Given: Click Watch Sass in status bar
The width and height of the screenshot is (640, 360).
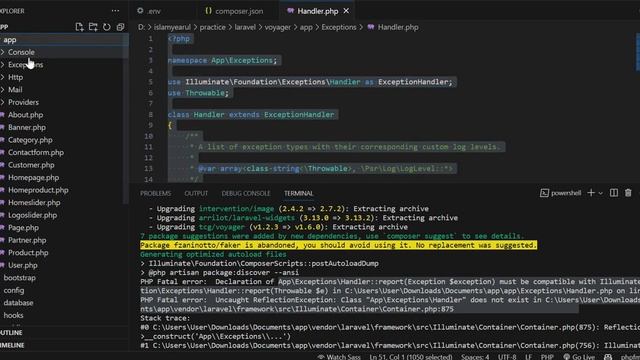Looking at the screenshot, I should pyautogui.click(x=339, y=357).
